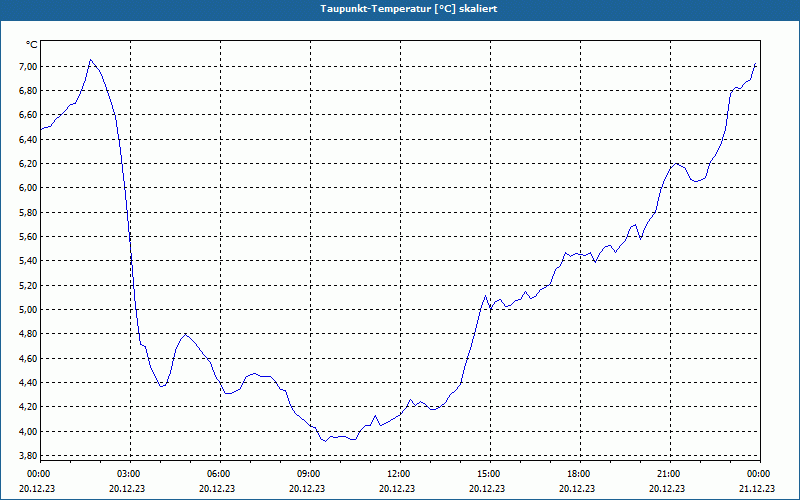Select the 5,60 y-axis tick label
Viewport: 800px width, 500px height.
27,237
